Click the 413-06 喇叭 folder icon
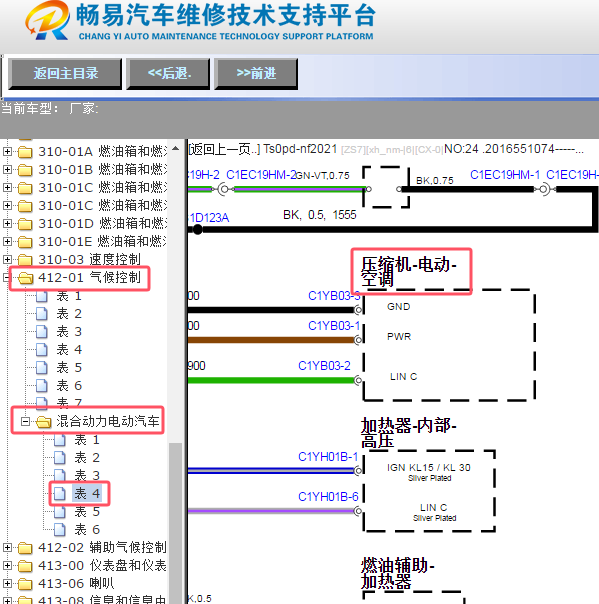Image resolution: width=599 pixels, height=604 pixels. point(25,584)
